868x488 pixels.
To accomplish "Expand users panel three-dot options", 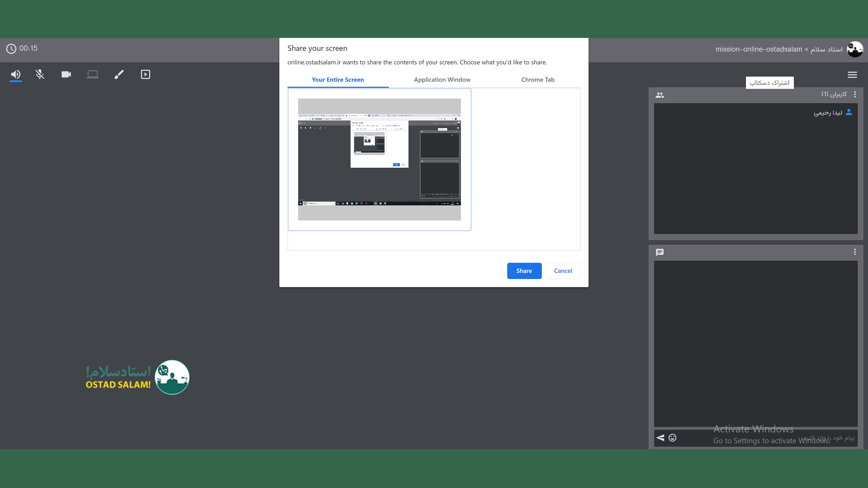I will tap(855, 94).
